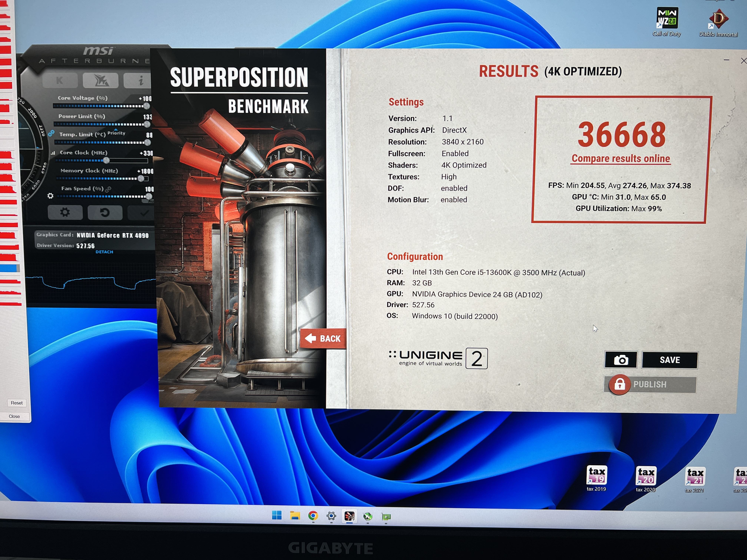
Task: Click the reset-to-defaults circular arrow button
Action: tap(105, 212)
